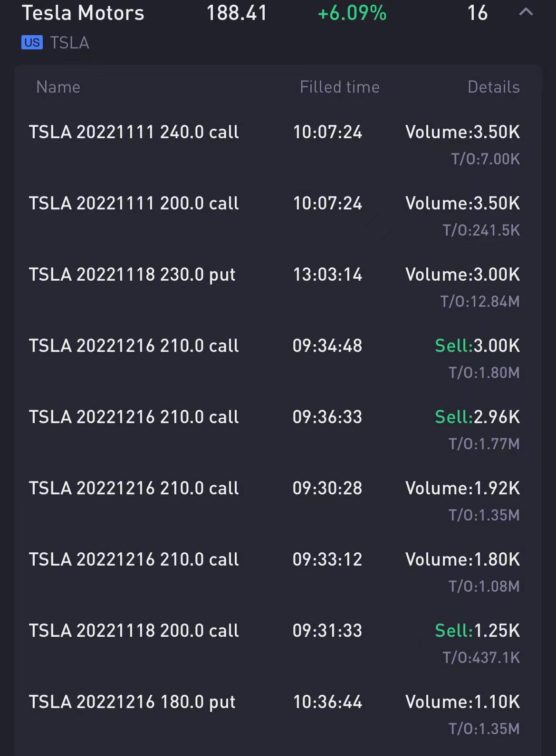Open TSLA 20221118 200.0 call row
Viewport: 556px width, 756px height.
point(278,643)
